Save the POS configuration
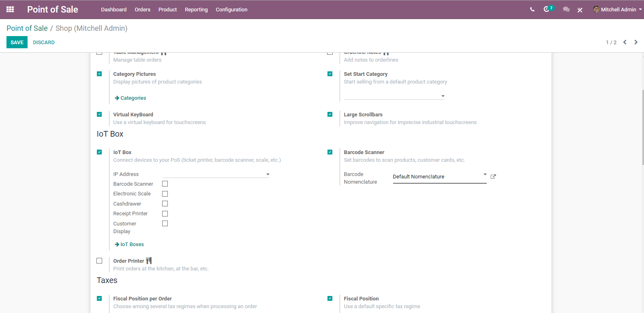 coord(17,42)
